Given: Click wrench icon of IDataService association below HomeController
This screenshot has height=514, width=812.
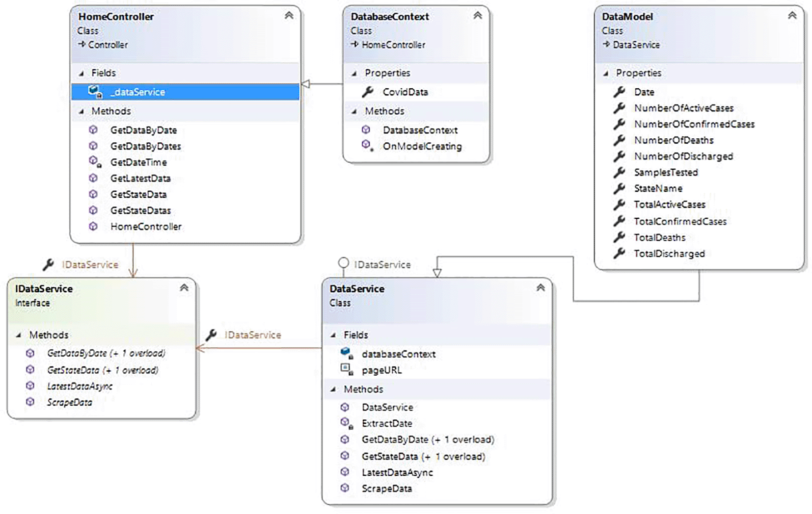Looking at the screenshot, I should coord(48,264).
